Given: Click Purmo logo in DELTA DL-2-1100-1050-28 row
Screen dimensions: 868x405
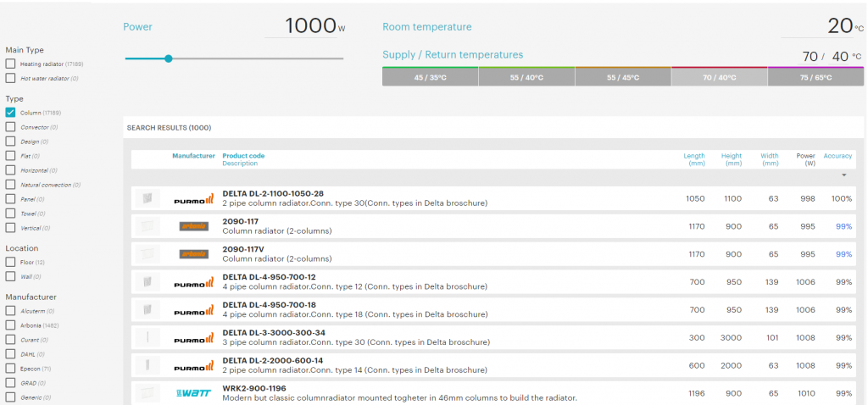Looking at the screenshot, I should [194, 199].
